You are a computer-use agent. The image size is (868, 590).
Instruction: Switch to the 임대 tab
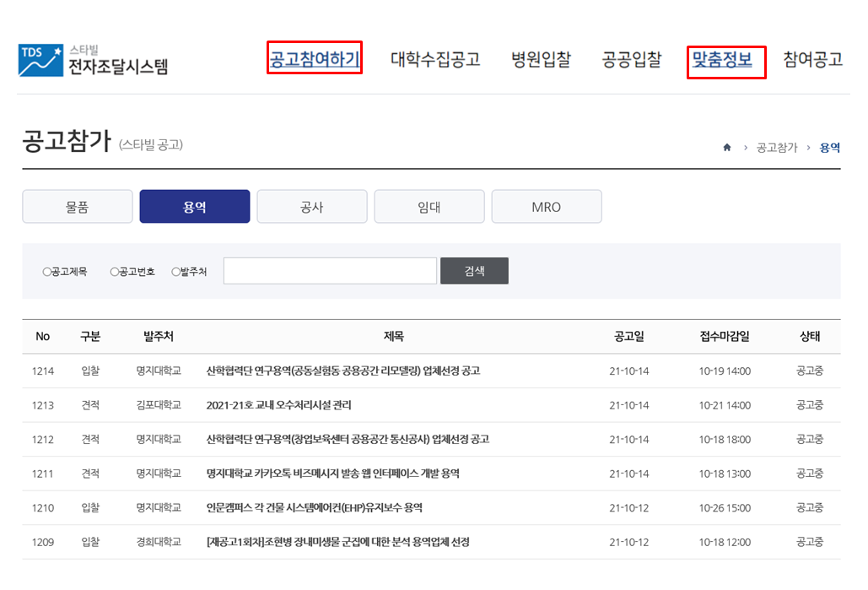tap(429, 207)
